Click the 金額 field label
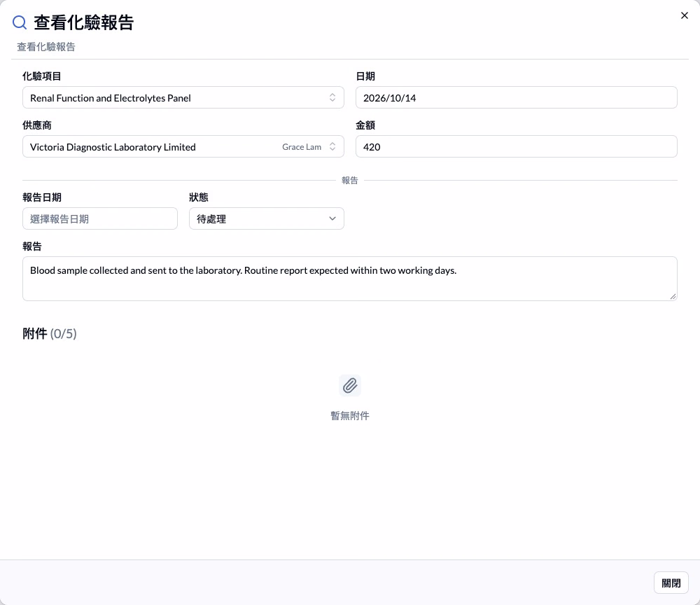700x605 pixels. 365,125
